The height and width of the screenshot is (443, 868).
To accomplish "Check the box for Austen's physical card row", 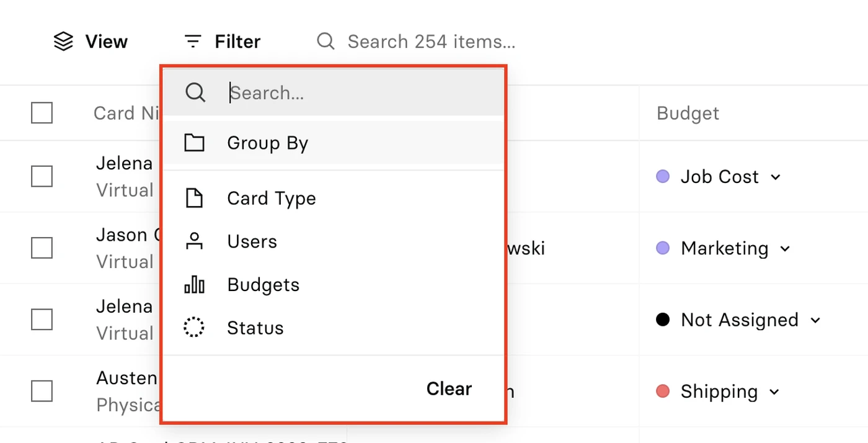I will coord(42,391).
